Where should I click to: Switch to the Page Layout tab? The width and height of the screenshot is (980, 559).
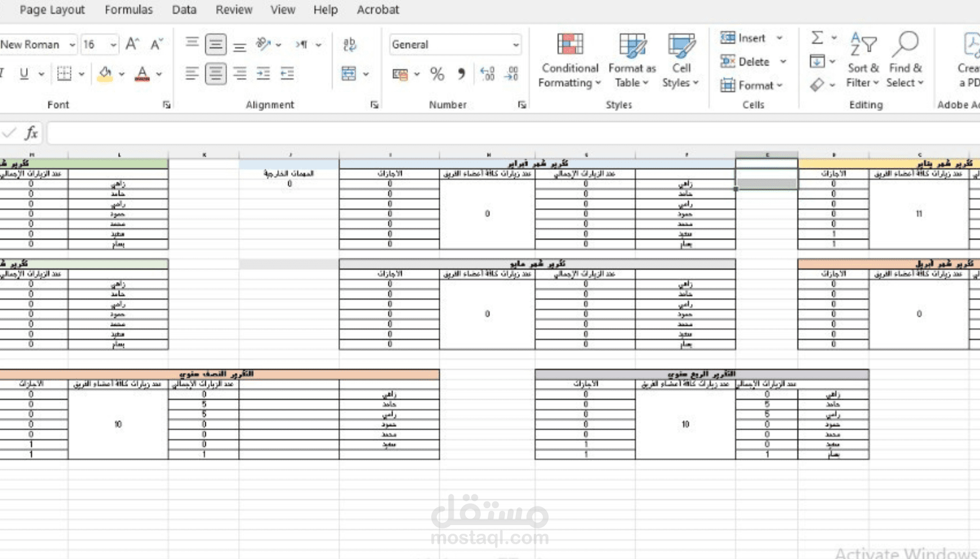[52, 10]
